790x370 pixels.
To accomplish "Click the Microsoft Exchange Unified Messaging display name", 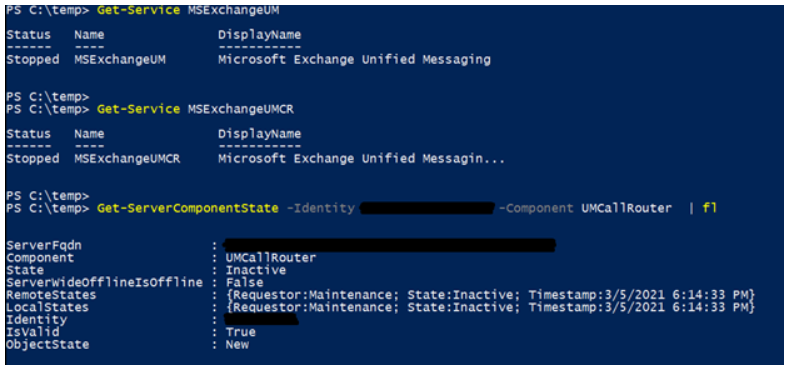I will (x=354, y=59).
